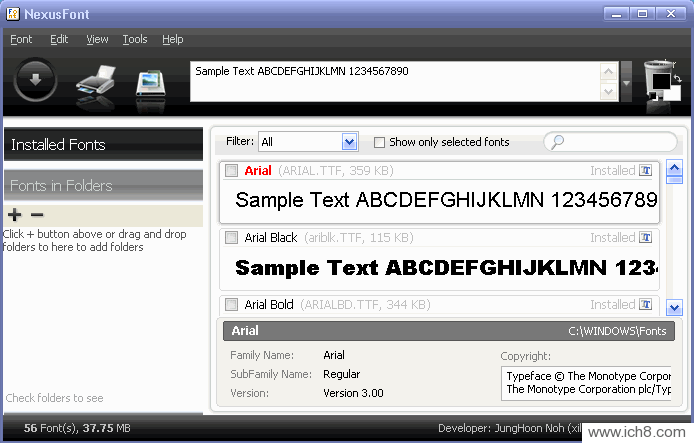The image size is (694, 443).
Task: Click the Arial Black font name
Action: click(271, 238)
